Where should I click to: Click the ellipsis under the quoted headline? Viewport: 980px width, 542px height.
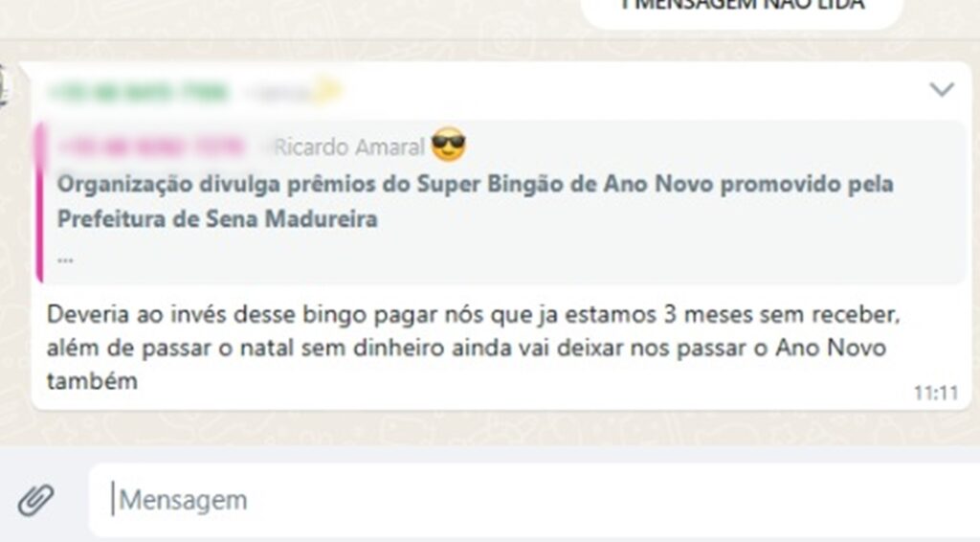pyautogui.click(x=65, y=260)
